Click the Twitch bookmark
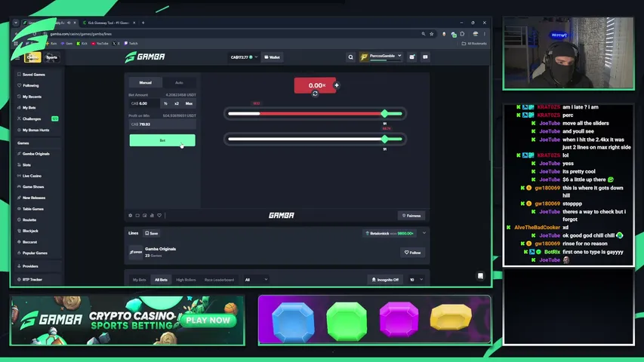 (131, 44)
